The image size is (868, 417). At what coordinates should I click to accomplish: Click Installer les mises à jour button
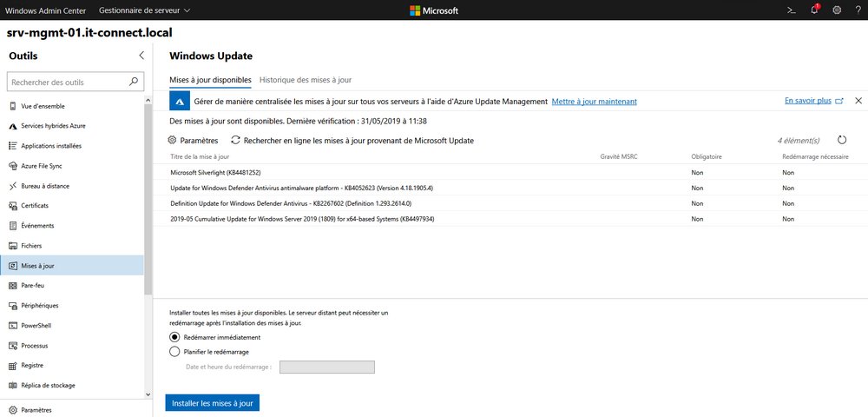pos(212,403)
